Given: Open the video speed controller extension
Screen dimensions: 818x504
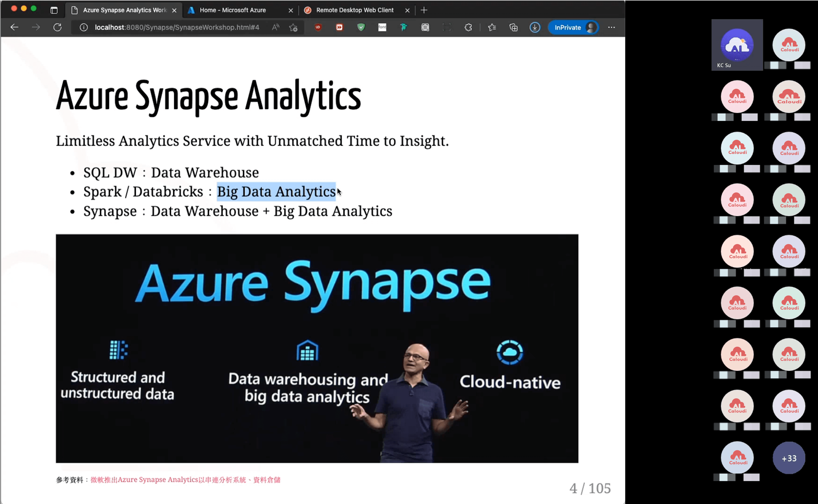Looking at the screenshot, I should (339, 27).
